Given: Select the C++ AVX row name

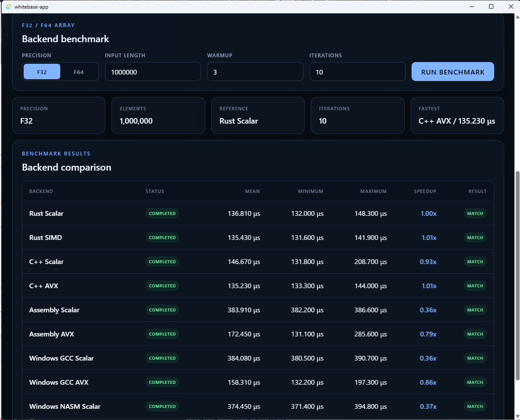Looking at the screenshot, I should click(44, 286).
